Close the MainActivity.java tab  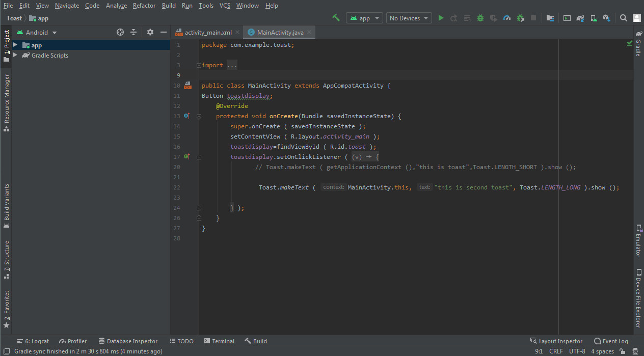pos(309,32)
